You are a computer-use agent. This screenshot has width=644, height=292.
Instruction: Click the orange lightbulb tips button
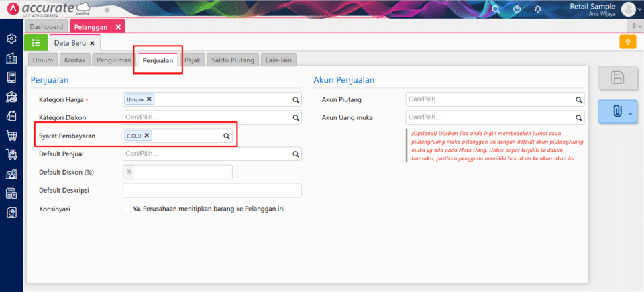pos(628,42)
